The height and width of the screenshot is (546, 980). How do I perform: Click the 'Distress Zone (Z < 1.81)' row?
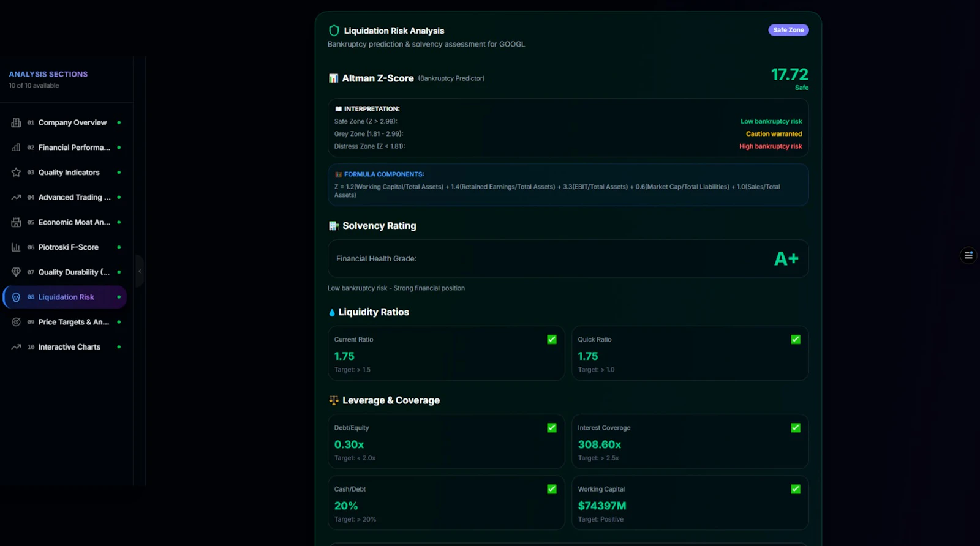pyautogui.click(x=568, y=146)
